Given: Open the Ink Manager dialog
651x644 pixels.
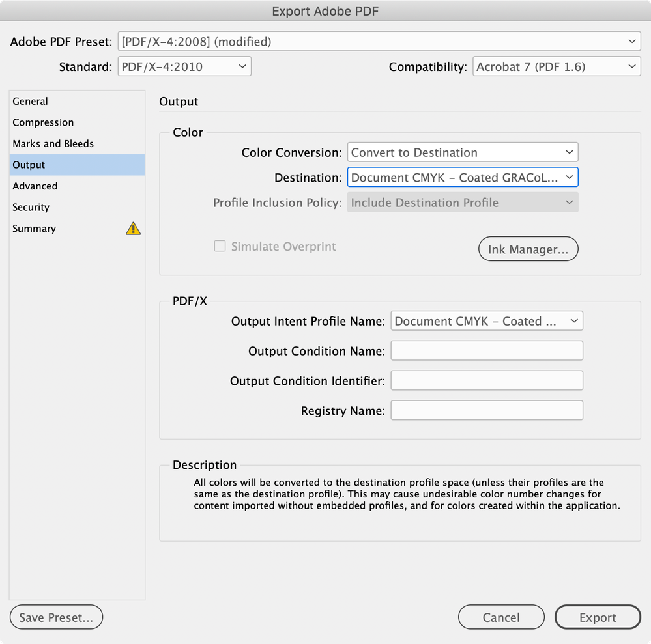Looking at the screenshot, I should tap(528, 249).
